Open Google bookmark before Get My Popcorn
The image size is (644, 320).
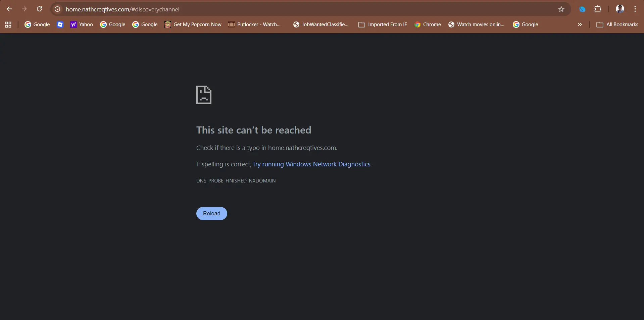coord(145,24)
